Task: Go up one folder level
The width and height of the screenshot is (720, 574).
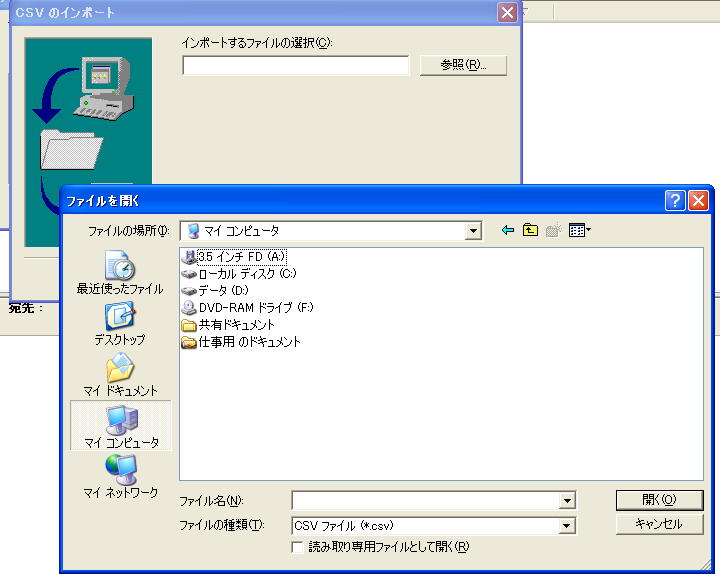Action: click(530, 230)
